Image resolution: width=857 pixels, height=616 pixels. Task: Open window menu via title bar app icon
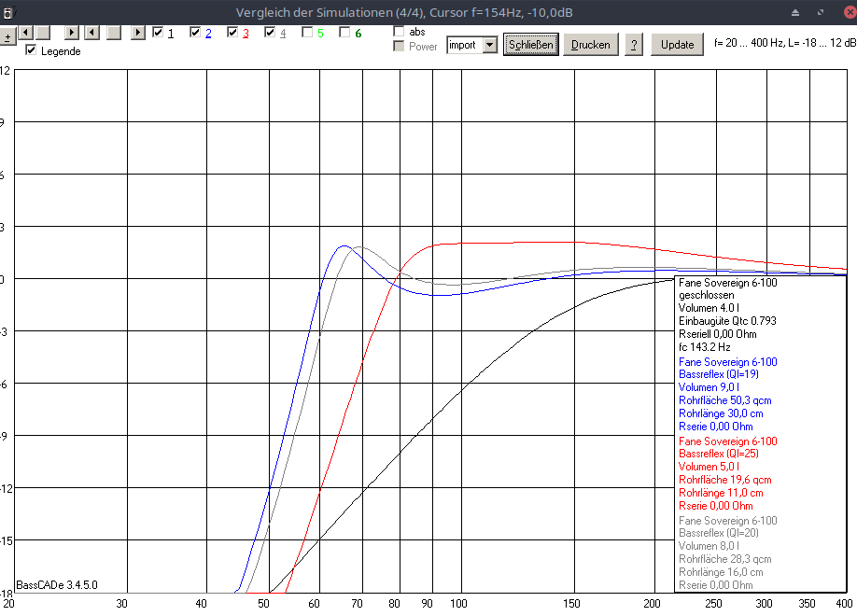tap(8, 12)
